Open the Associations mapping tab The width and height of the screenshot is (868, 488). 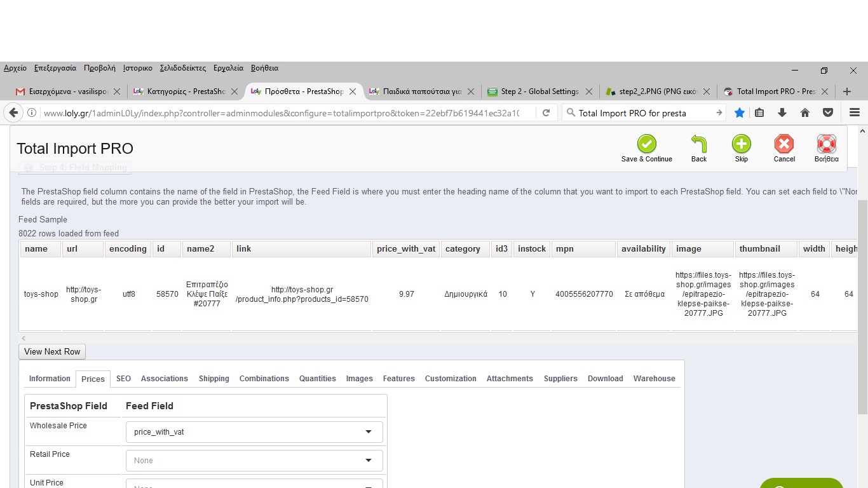[x=165, y=379]
